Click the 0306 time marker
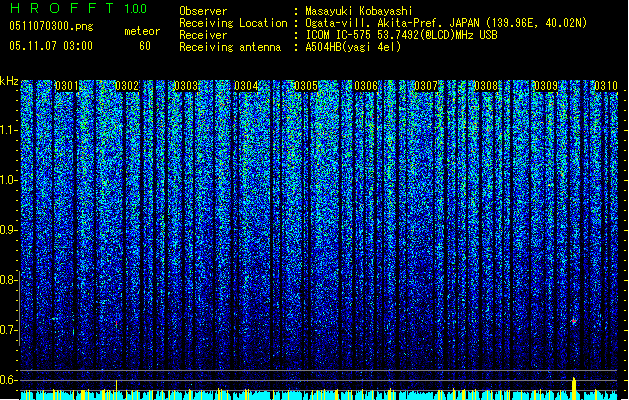Image resolution: width=629 pixels, height=400 pixels. tap(366, 86)
